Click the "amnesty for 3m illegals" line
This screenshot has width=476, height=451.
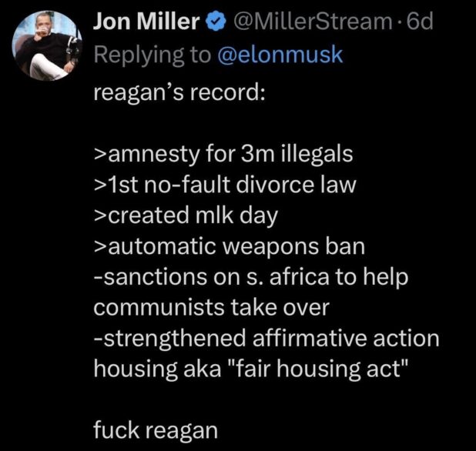click(x=223, y=154)
